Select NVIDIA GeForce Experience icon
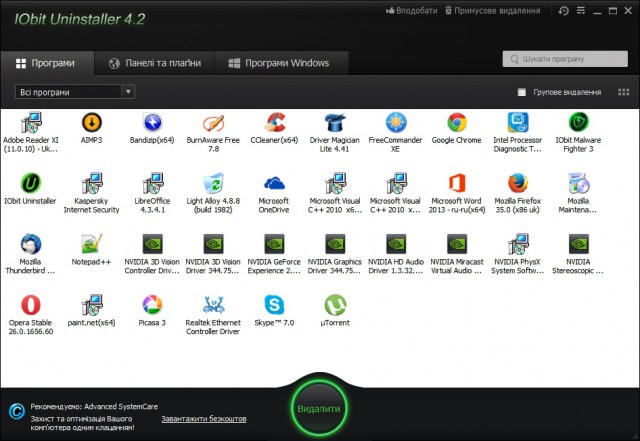Screen dimensions: 640x441 pos(274,244)
